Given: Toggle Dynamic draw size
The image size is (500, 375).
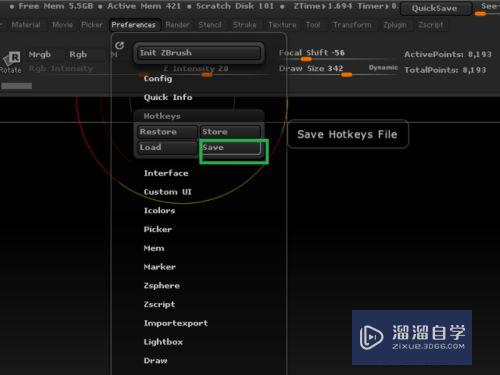Looking at the screenshot, I should click(383, 68).
